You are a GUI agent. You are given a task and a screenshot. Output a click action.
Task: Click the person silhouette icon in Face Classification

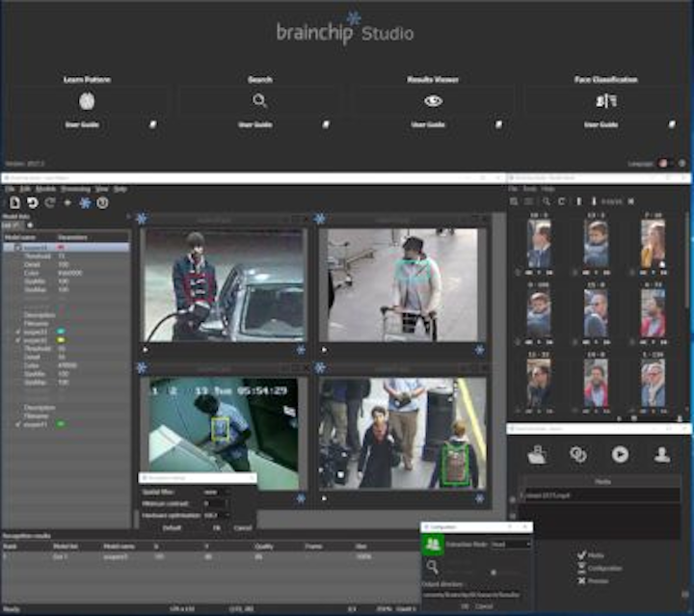(x=661, y=454)
